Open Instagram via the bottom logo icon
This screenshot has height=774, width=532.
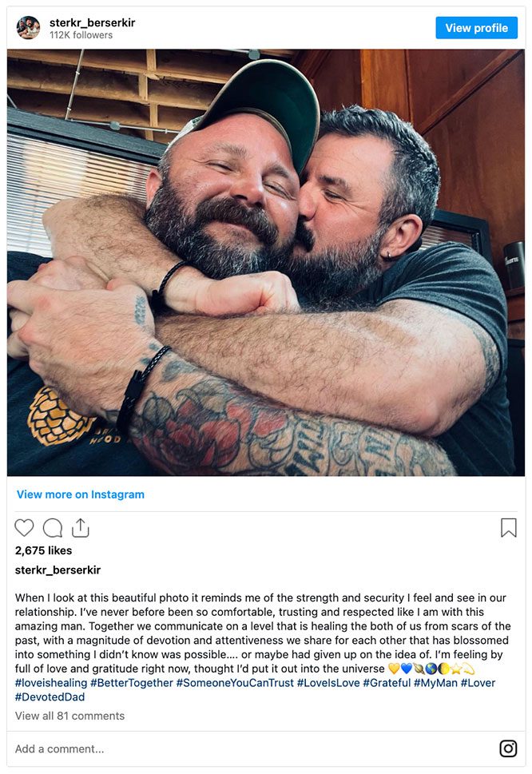pos(508,748)
